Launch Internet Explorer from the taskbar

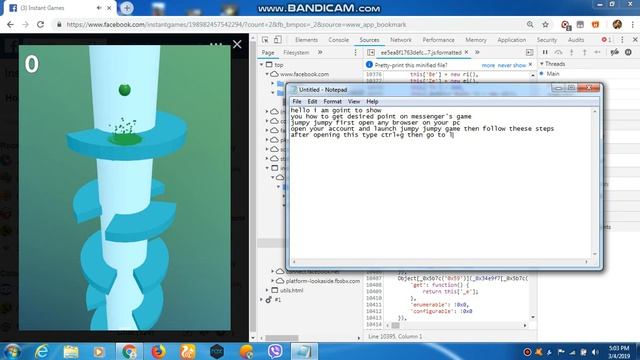click(x=42, y=351)
